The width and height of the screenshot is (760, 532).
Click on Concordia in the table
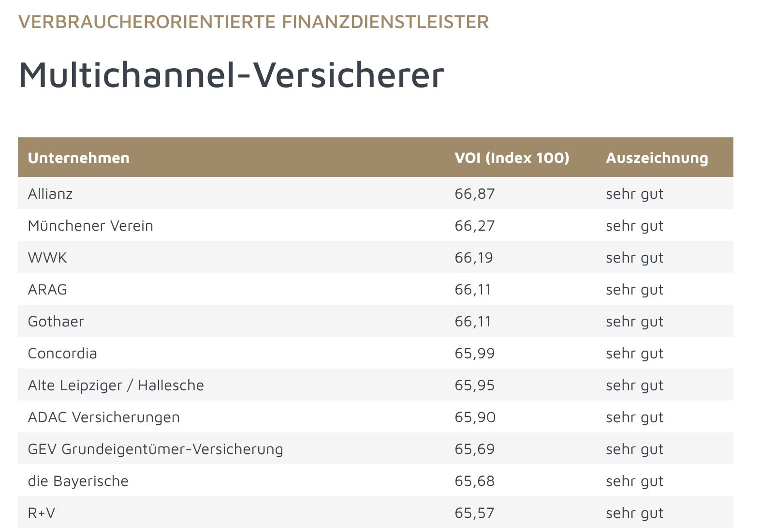(62, 354)
